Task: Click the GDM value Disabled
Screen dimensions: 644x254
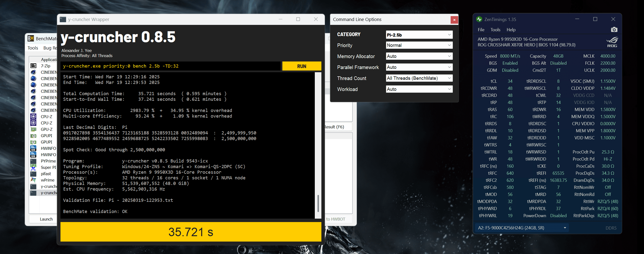Action: pyautogui.click(x=510, y=70)
